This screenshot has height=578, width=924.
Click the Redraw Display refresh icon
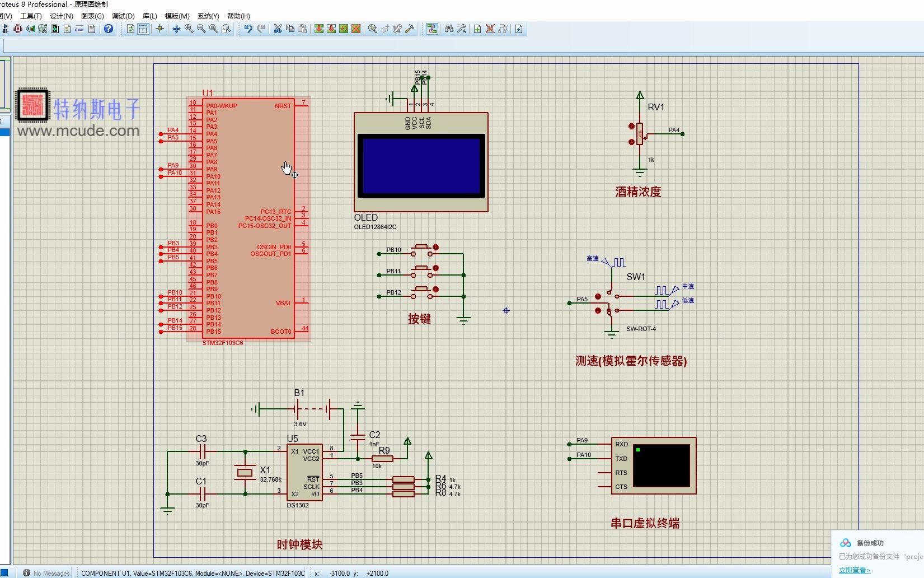pyautogui.click(x=130, y=29)
